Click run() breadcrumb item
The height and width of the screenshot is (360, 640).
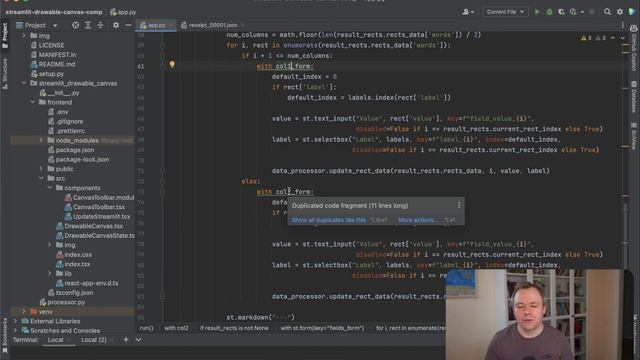pyautogui.click(x=146, y=328)
